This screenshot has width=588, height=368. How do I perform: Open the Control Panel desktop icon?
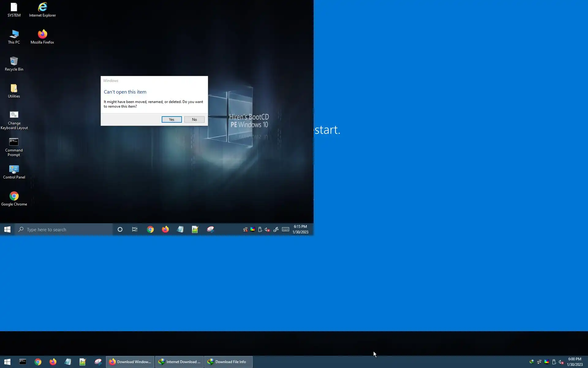coord(14,172)
